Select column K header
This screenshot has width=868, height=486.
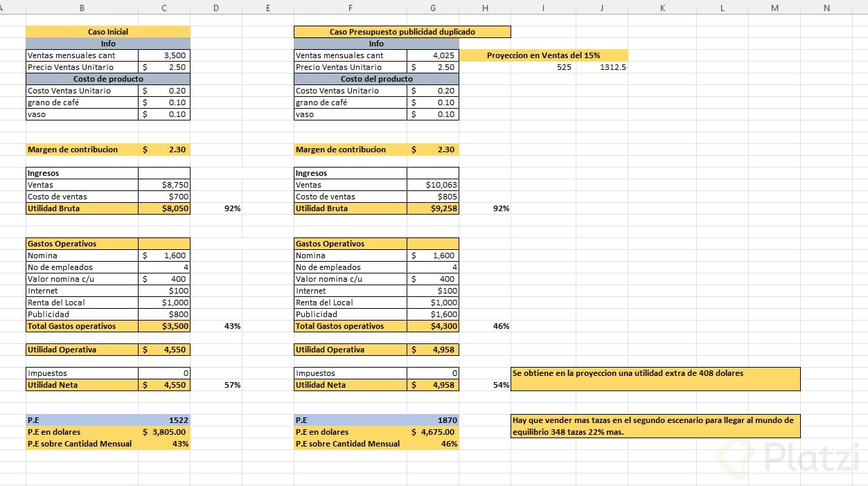pos(662,8)
